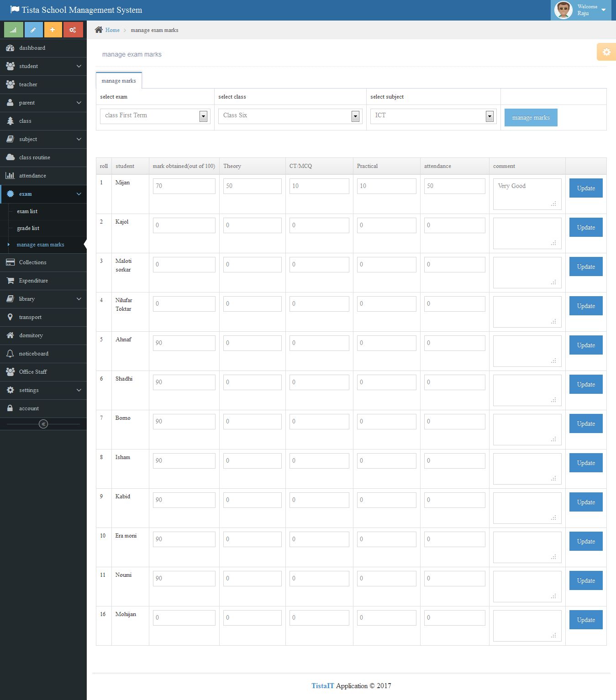
Task: Click the Tista flag logo icon
Action: pyautogui.click(x=15, y=10)
